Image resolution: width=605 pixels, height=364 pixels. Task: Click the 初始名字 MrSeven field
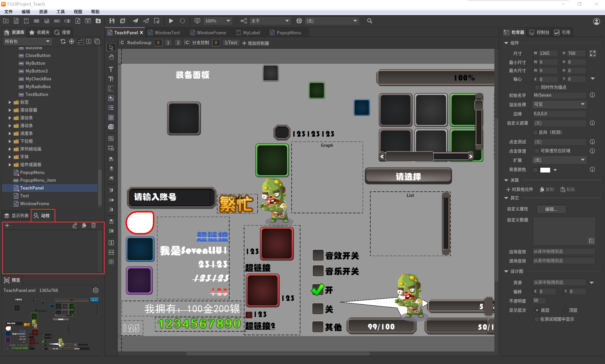pos(559,95)
